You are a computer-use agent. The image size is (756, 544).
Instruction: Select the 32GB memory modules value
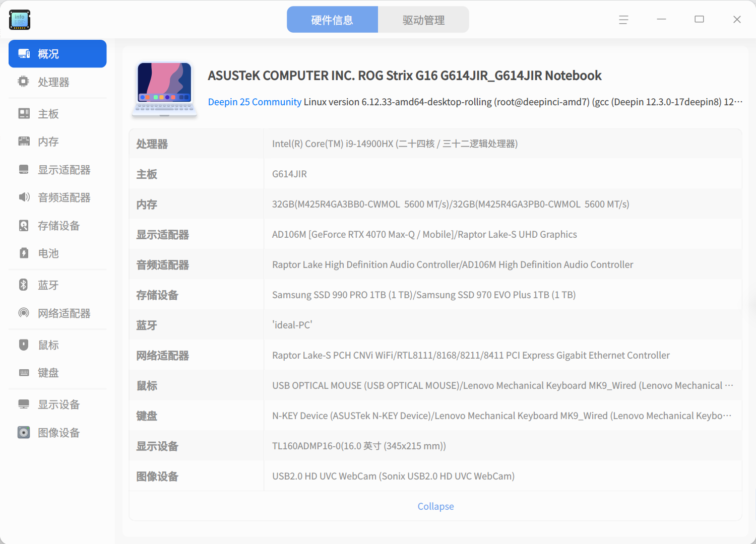(451, 204)
